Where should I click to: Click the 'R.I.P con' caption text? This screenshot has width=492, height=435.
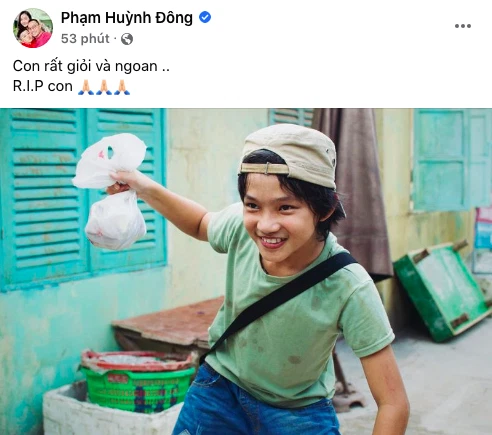point(43,86)
